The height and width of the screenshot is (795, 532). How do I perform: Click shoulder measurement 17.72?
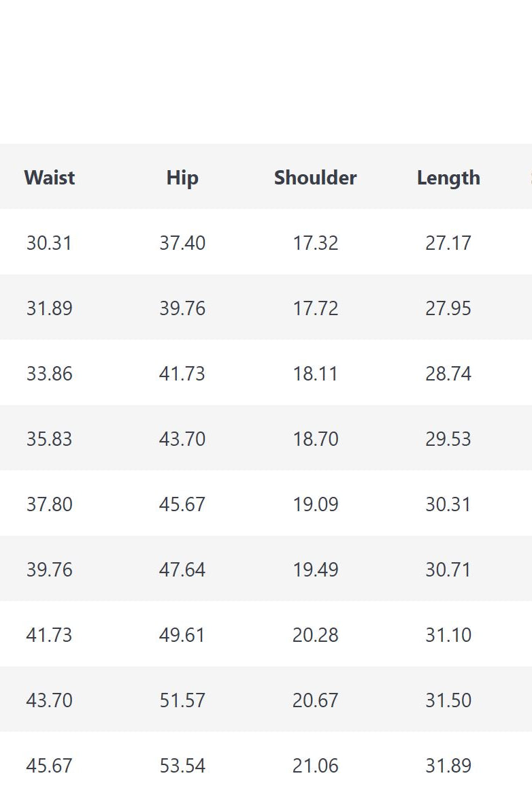[x=315, y=308]
